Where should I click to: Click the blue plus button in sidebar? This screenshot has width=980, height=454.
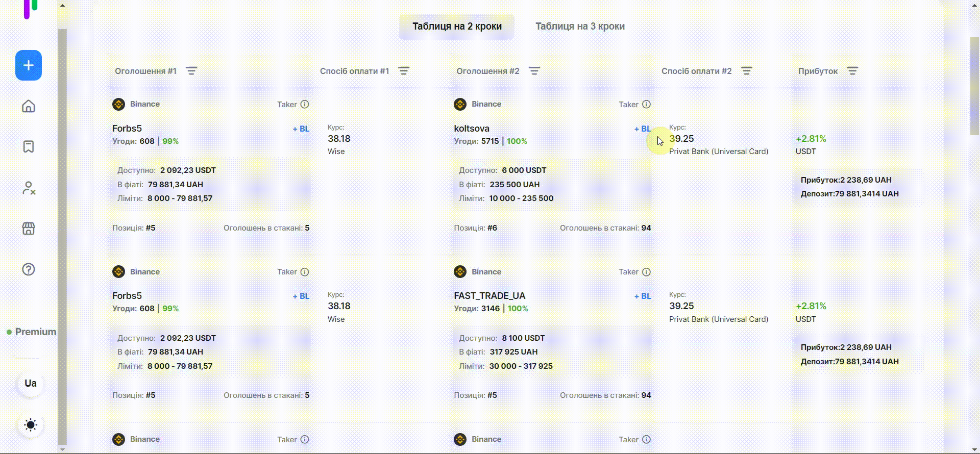[x=29, y=65]
